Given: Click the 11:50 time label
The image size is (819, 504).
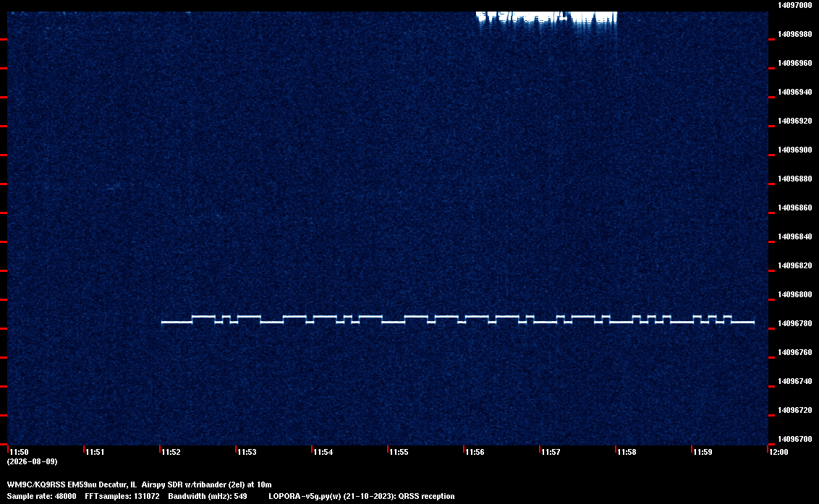Looking at the screenshot, I should 19,452.
